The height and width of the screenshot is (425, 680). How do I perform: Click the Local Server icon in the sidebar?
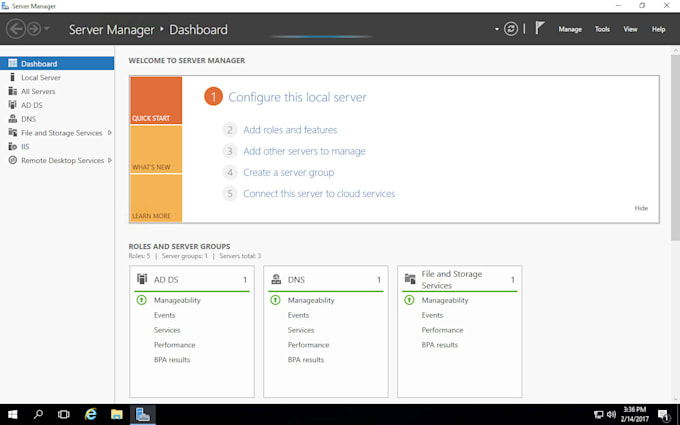click(13, 77)
